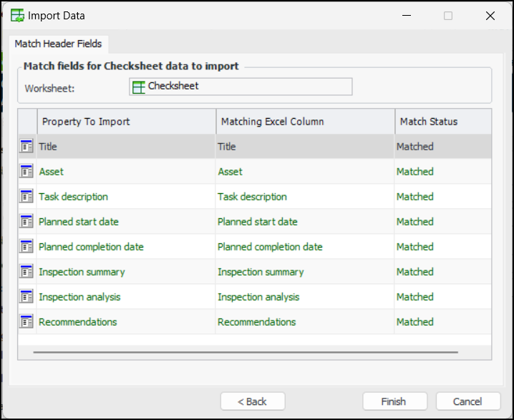Viewport: 514px width, 420px height.
Task: Sort by the Property To Import header
Action: click(126, 122)
